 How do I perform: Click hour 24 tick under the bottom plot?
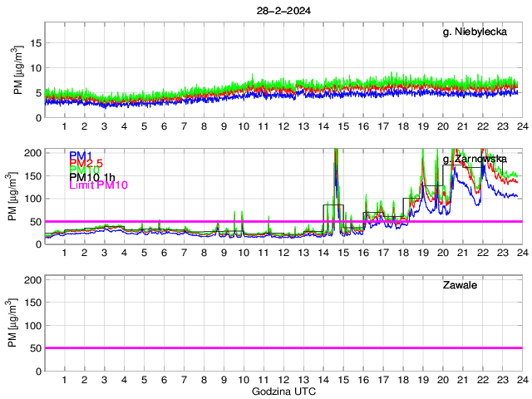[521, 379]
